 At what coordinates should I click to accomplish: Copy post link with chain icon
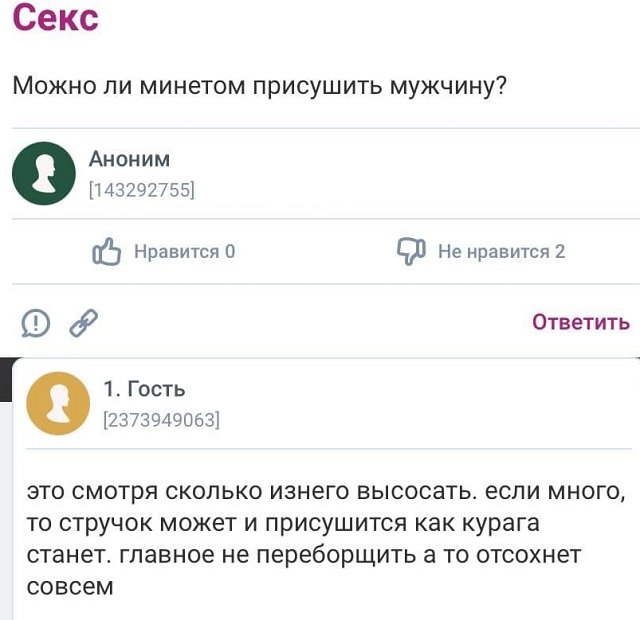(x=83, y=322)
